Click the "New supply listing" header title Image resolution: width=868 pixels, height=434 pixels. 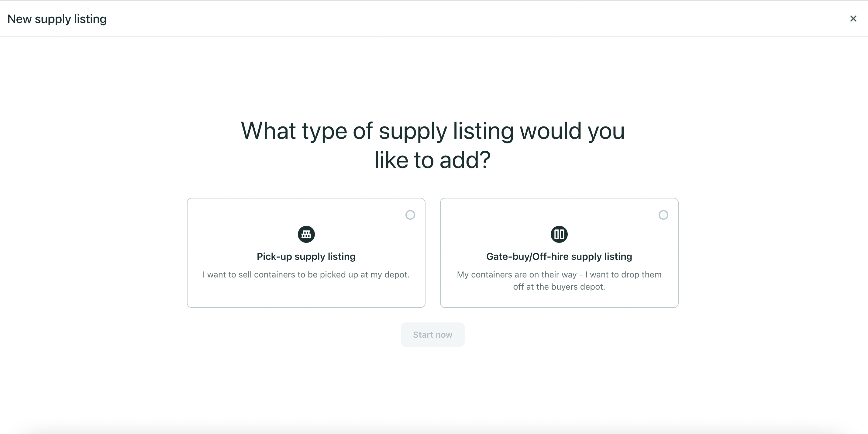tap(57, 19)
